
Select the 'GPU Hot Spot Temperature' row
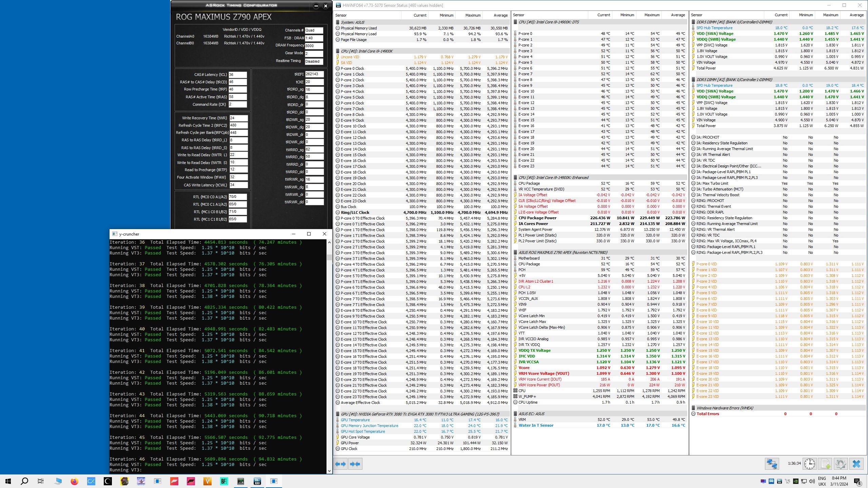pyautogui.click(x=422, y=431)
